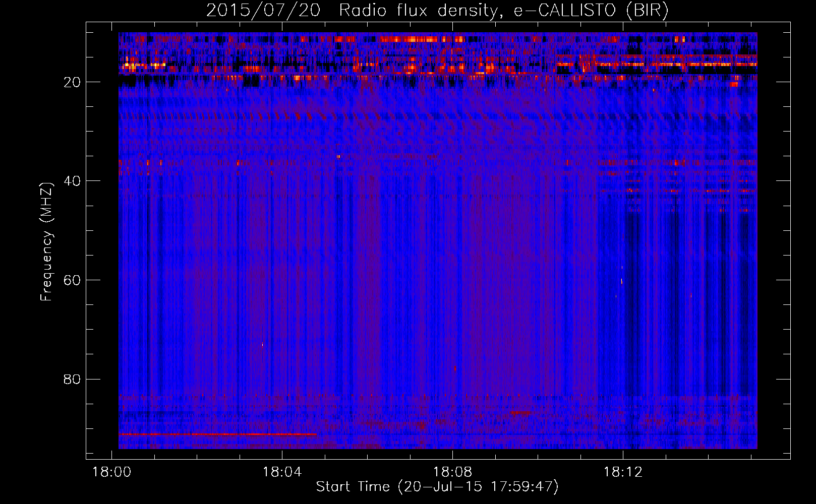Viewport: 816px width, 504px height.
Task: Click the plot title 'Radio flux density, e-CALLISTO (BIR)'
Action: point(503,11)
